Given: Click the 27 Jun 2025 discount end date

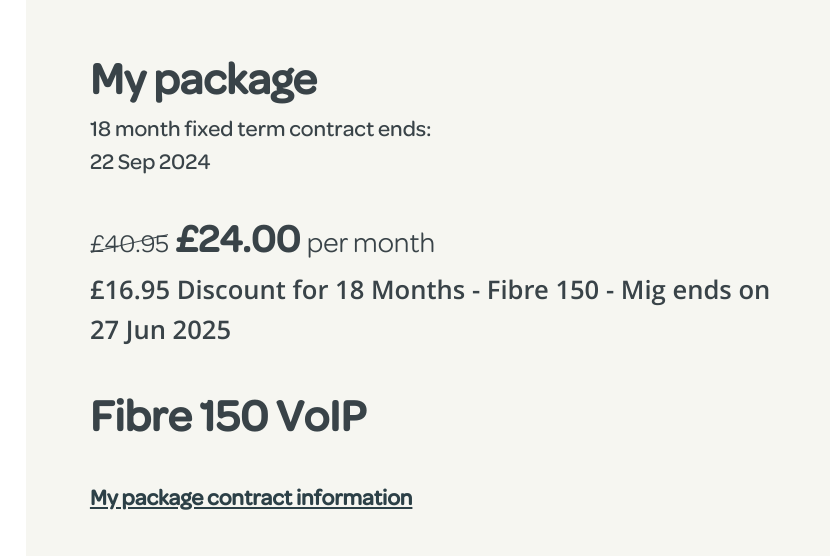Looking at the screenshot, I should [160, 330].
